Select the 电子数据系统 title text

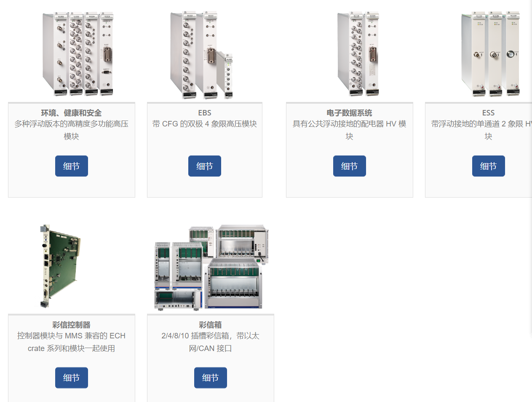tap(350, 113)
